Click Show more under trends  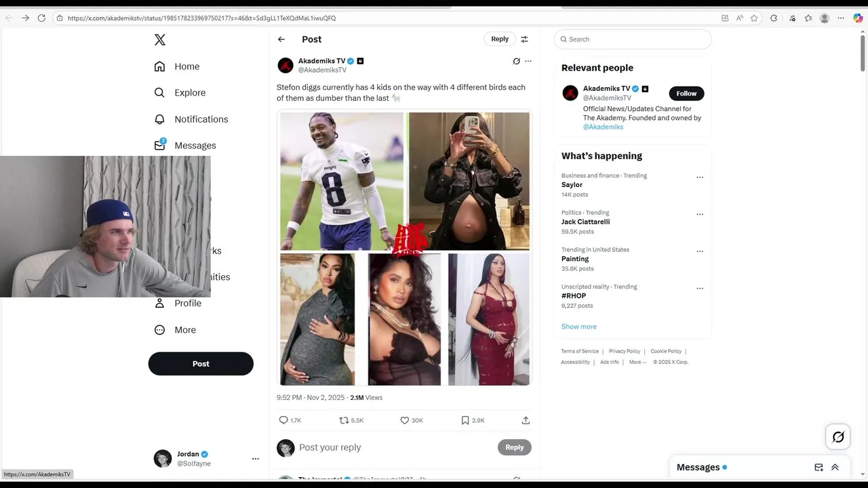pos(578,327)
